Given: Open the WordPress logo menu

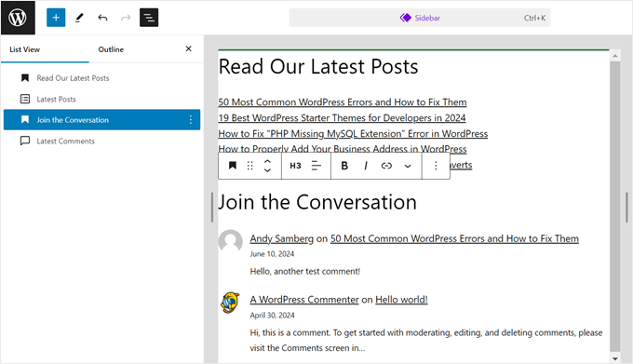Looking at the screenshot, I should click(18, 18).
